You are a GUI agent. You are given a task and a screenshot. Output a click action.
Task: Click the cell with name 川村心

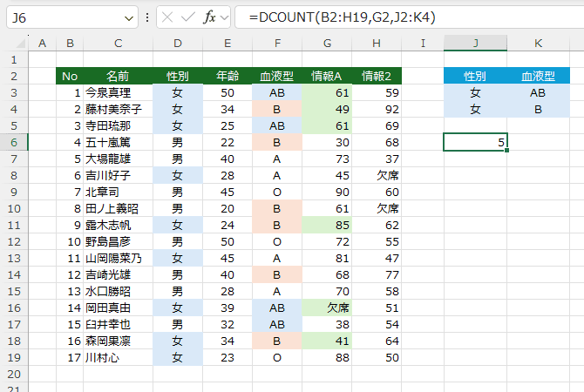[118, 357]
